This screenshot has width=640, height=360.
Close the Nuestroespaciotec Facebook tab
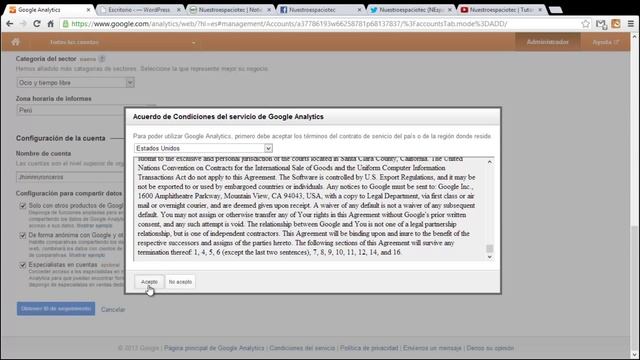(360, 9)
